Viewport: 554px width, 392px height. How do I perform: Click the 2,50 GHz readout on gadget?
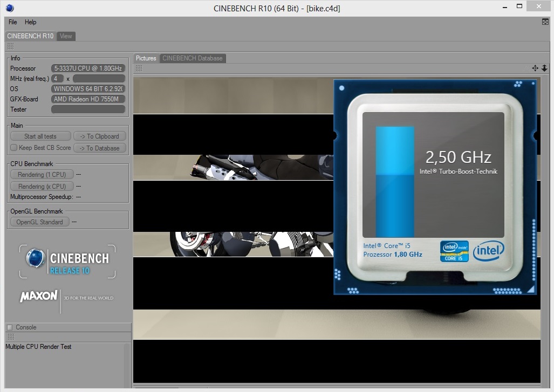pos(459,157)
